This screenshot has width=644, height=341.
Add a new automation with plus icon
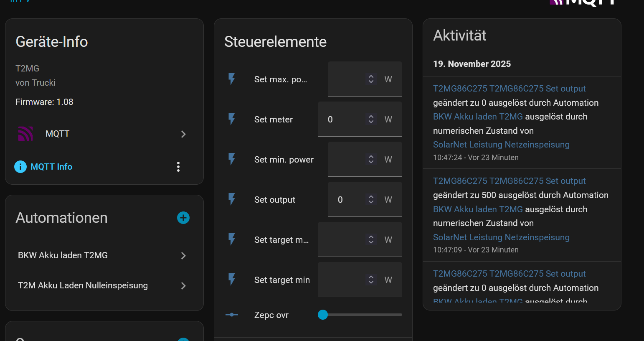click(x=183, y=218)
